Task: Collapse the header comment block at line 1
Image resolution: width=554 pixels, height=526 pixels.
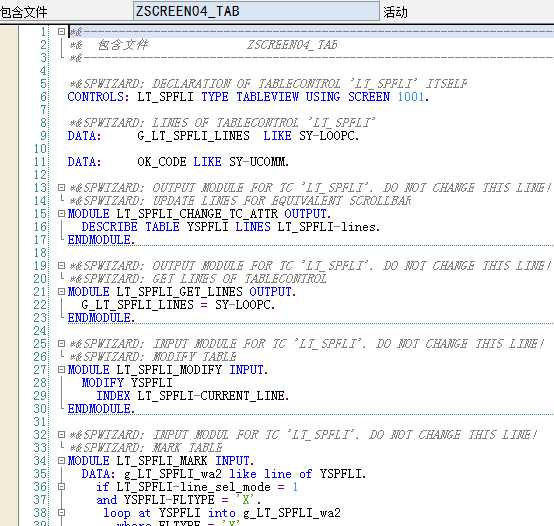Action: click(x=61, y=31)
